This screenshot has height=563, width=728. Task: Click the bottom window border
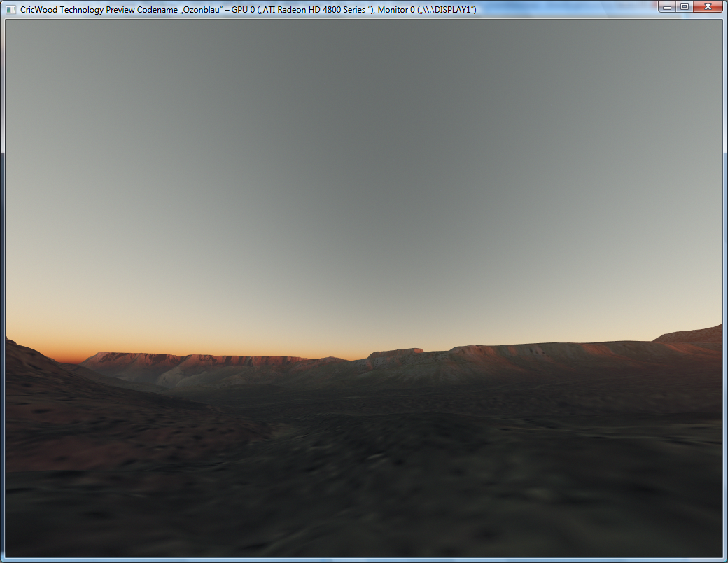click(364, 559)
